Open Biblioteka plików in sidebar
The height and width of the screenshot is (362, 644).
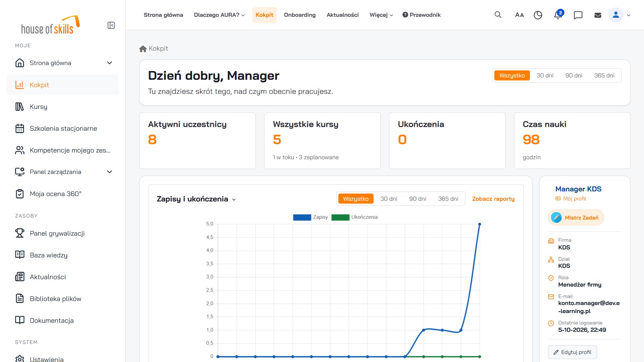tap(63, 299)
